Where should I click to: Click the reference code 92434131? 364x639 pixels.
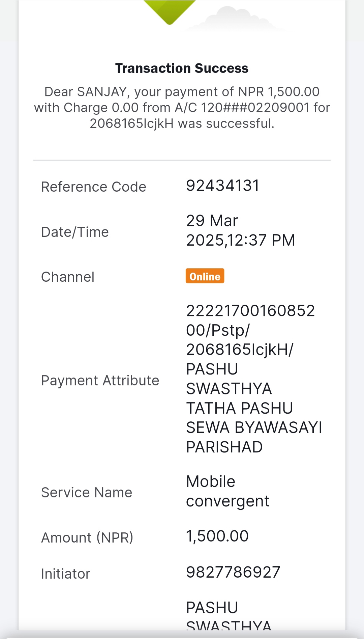(223, 186)
